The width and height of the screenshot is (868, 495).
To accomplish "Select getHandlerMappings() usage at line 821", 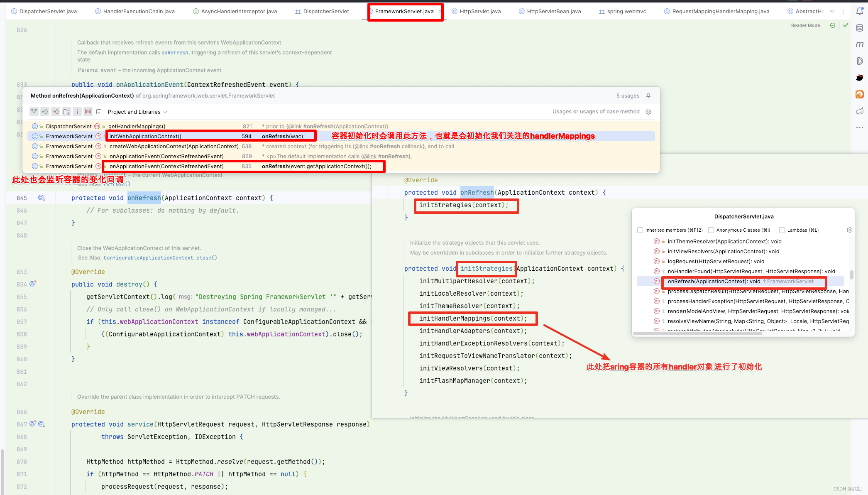I will click(x=341, y=126).
